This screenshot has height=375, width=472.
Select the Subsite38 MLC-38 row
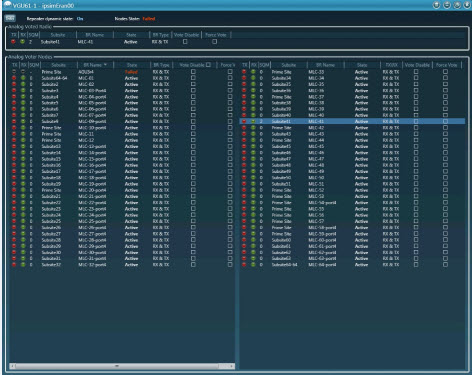pos(352,103)
